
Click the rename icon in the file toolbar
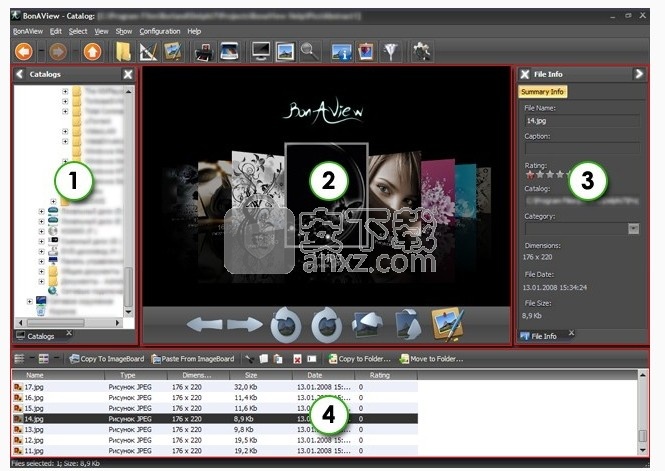312,359
